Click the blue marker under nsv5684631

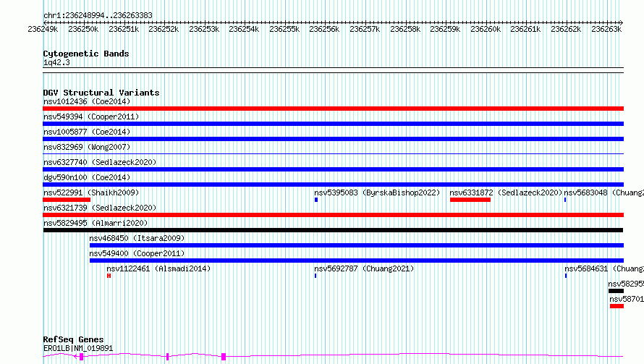pos(566,276)
